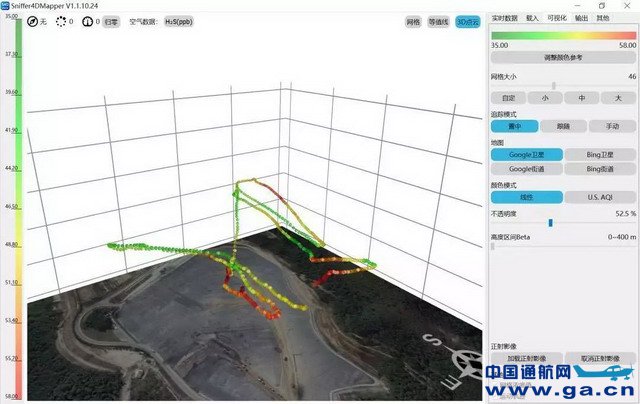Click the 不透明度 opacity slider handle
The height and width of the screenshot is (404, 640).
550,222
